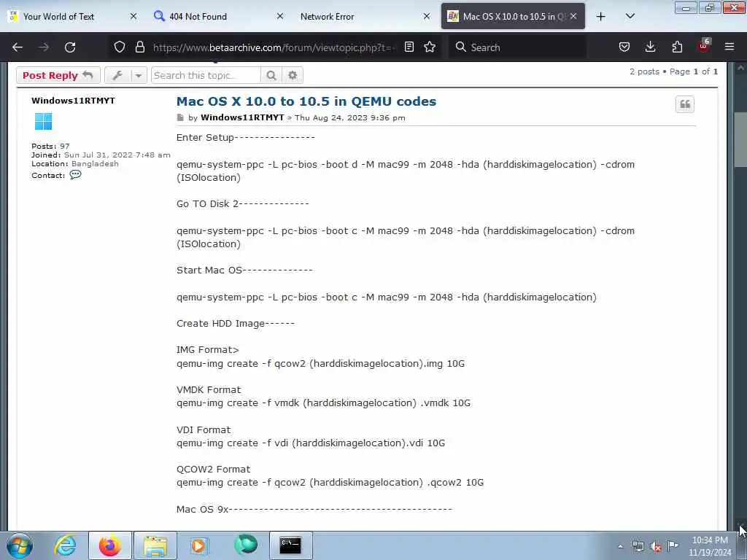This screenshot has height=560, width=747.
Task: Click the author link beside 'by'
Action: 242,117
